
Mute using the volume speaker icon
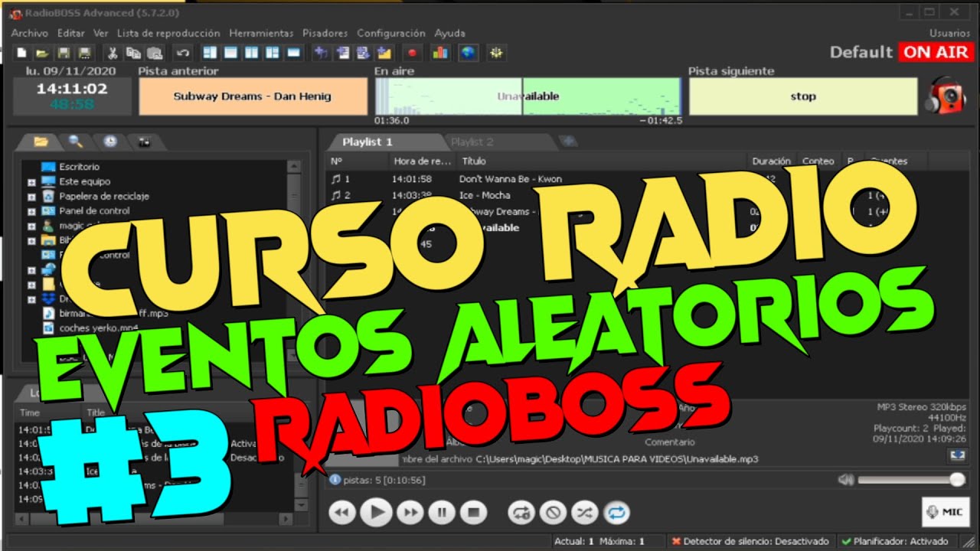(845, 480)
